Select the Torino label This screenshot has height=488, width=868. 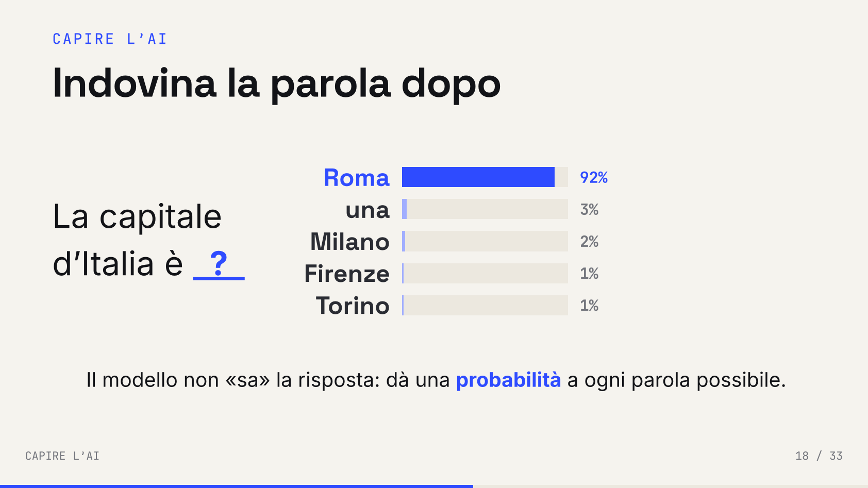pyautogui.click(x=353, y=306)
